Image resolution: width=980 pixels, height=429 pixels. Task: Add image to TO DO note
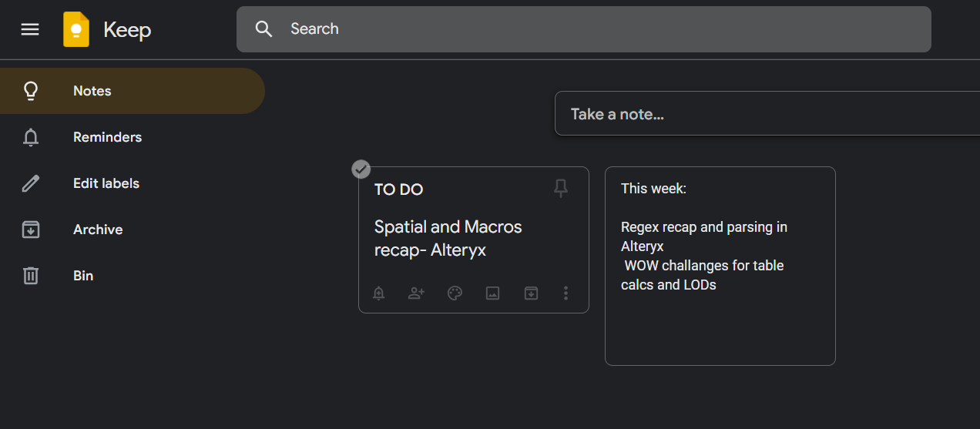[x=492, y=293]
